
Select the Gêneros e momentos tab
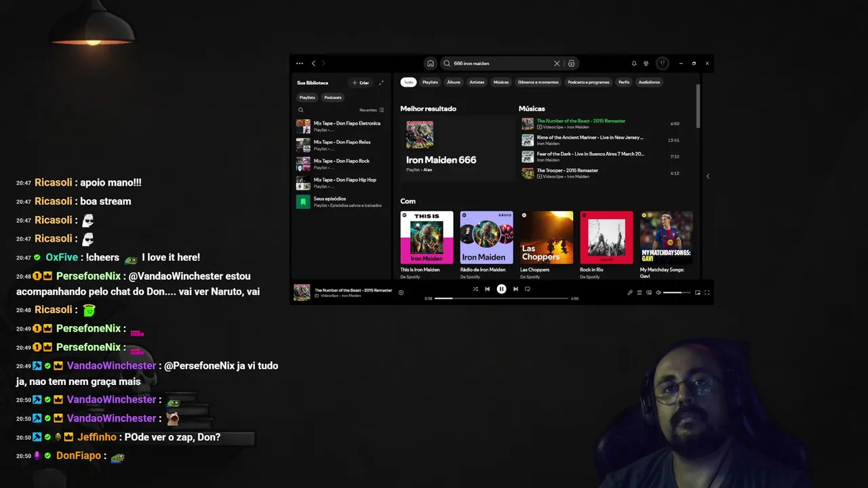(x=538, y=82)
